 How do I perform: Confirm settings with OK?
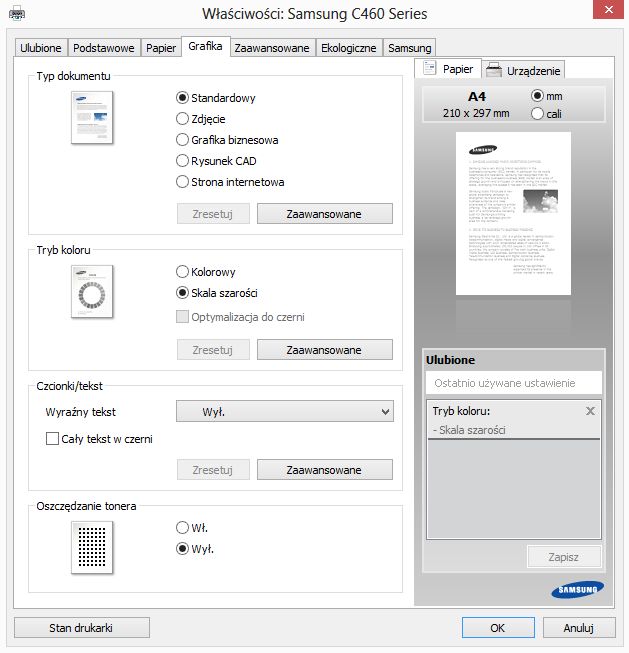coord(498,628)
